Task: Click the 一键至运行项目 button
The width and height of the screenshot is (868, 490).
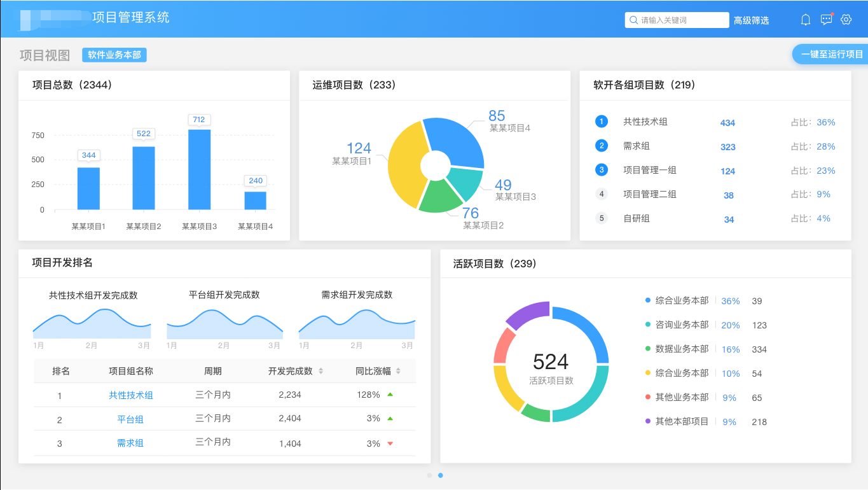Action: pyautogui.click(x=831, y=54)
